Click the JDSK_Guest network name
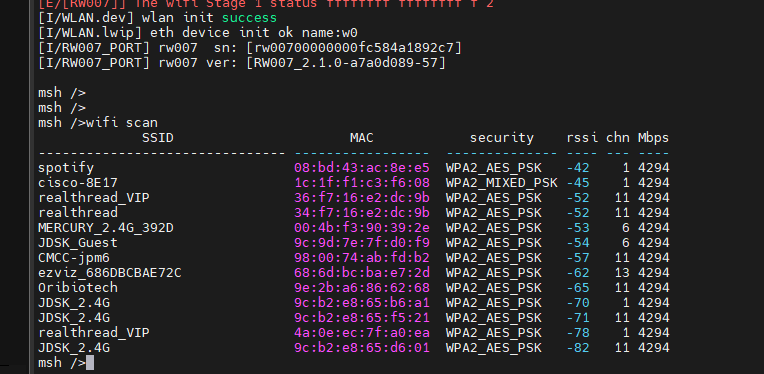The width and height of the screenshot is (764, 374). pyautogui.click(x=78, y=243)
